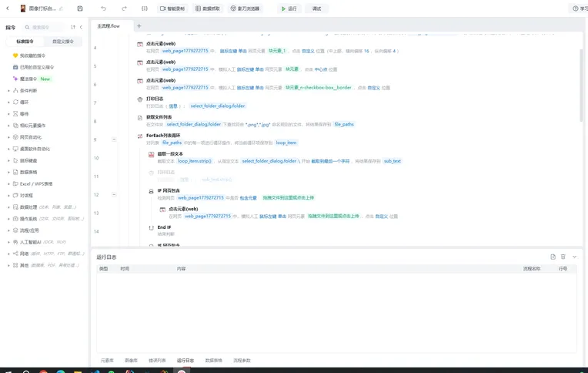Switch to 标准指令 command tab
This screenshot has width=588, height=373.
[25, 42]
